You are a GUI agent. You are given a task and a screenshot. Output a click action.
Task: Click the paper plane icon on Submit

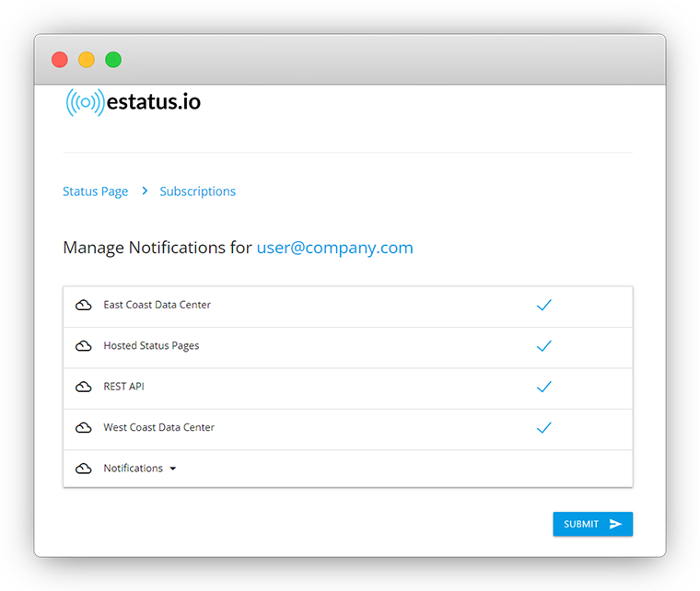point(615,524)
